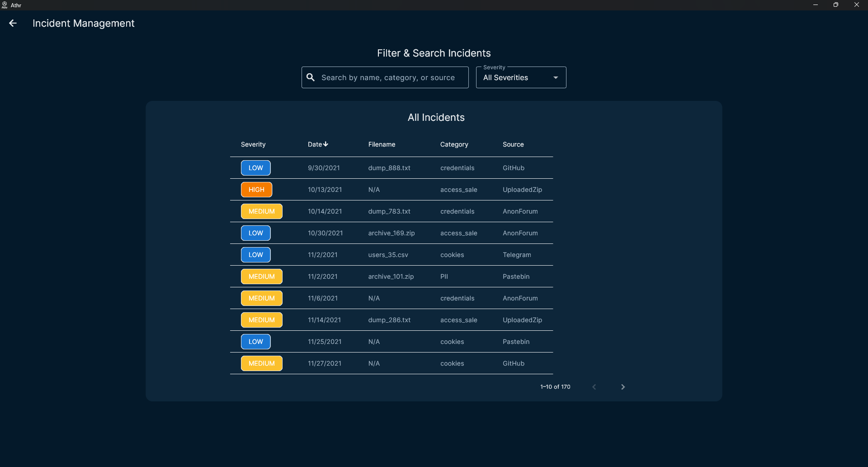
Task: Restore down the Athr window
Action: coord(836,5)
